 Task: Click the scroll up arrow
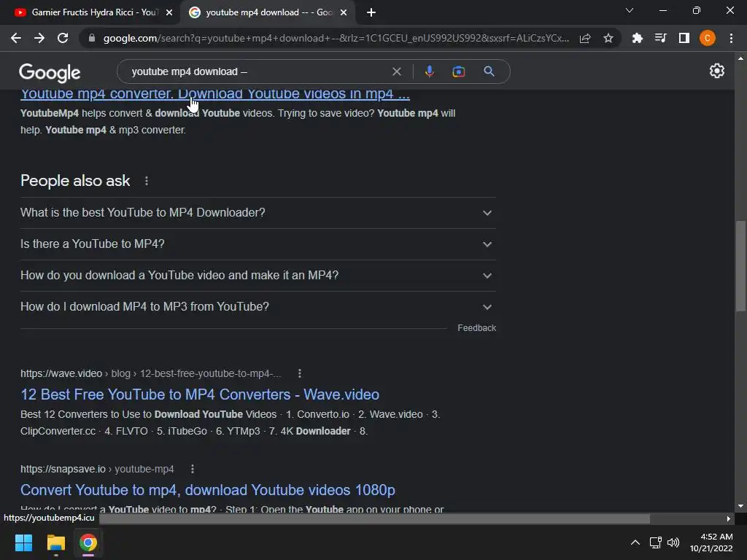740,58
